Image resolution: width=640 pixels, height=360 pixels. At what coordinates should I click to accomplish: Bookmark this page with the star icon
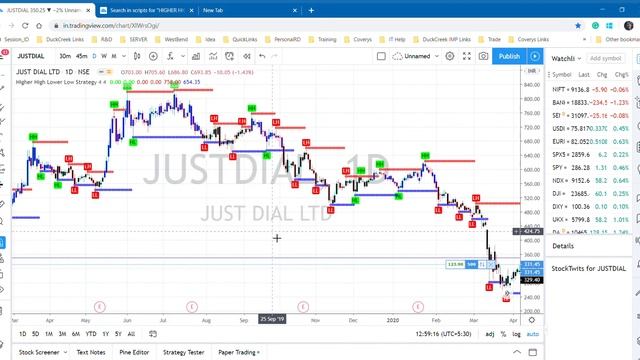pyautogui.click(x=578, y=26)
